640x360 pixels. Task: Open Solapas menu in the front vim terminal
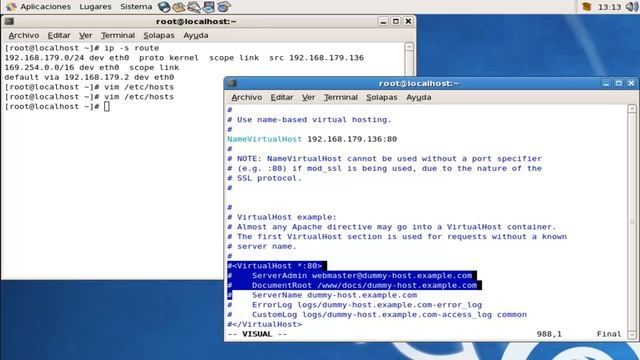(x=382, y=98)
